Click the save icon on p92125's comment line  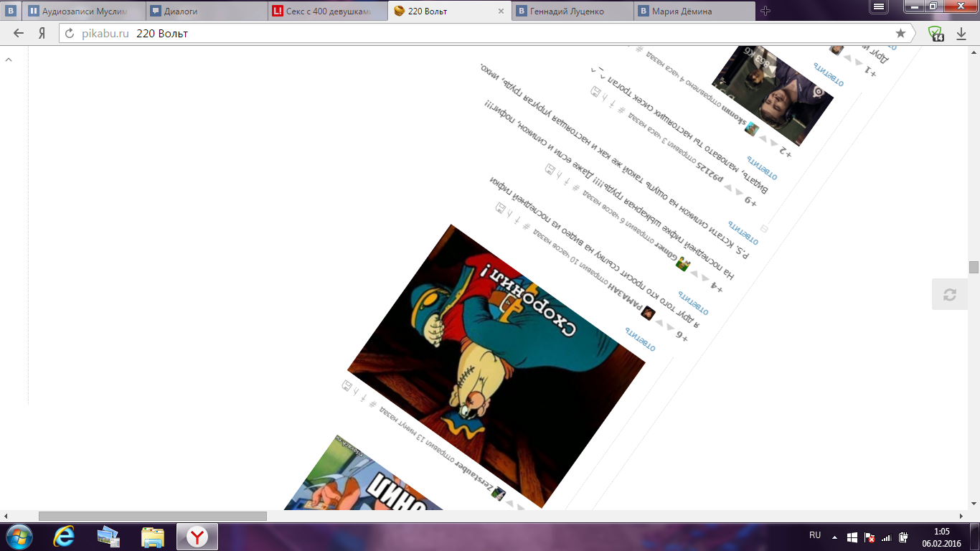point(595,91)
